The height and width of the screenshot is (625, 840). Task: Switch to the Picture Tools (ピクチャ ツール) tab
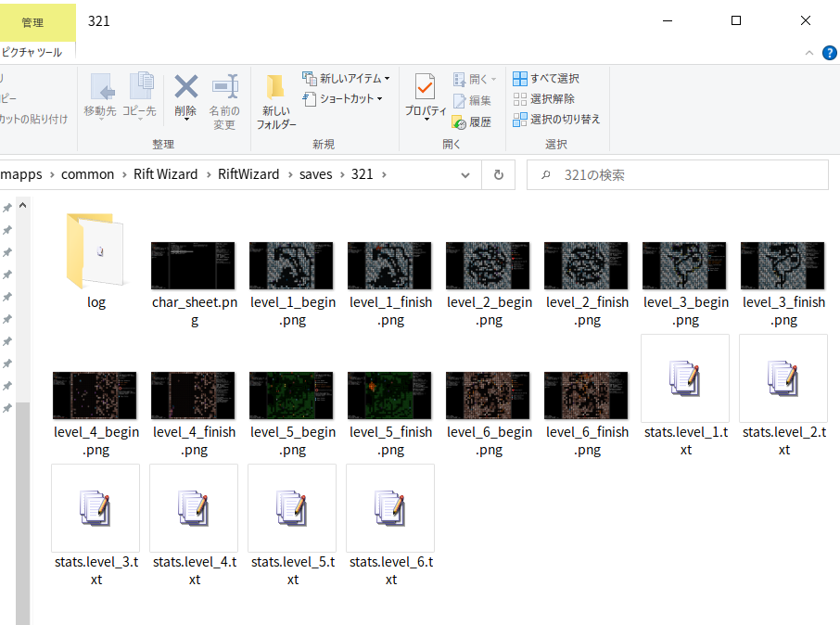[x=32, y=53]
